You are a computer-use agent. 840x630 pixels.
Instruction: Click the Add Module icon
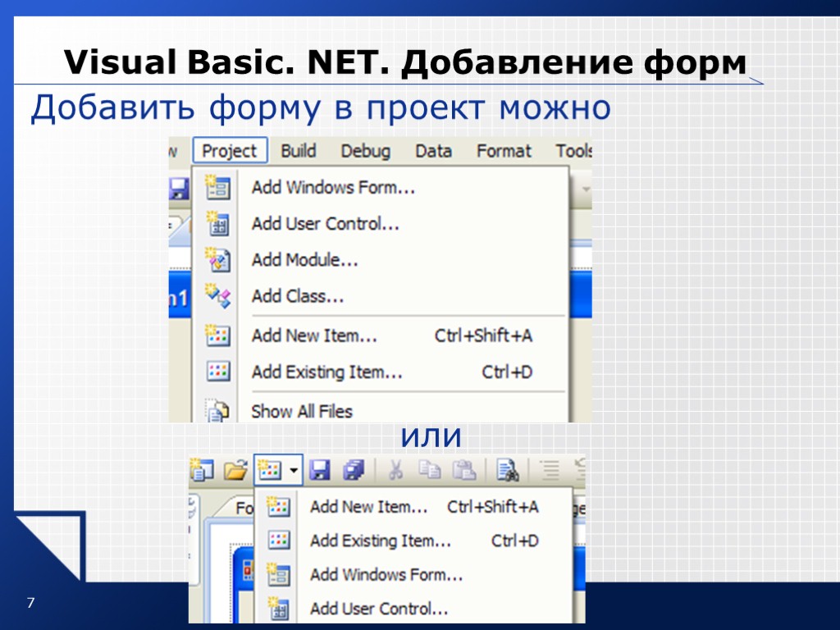pos(217,260)
